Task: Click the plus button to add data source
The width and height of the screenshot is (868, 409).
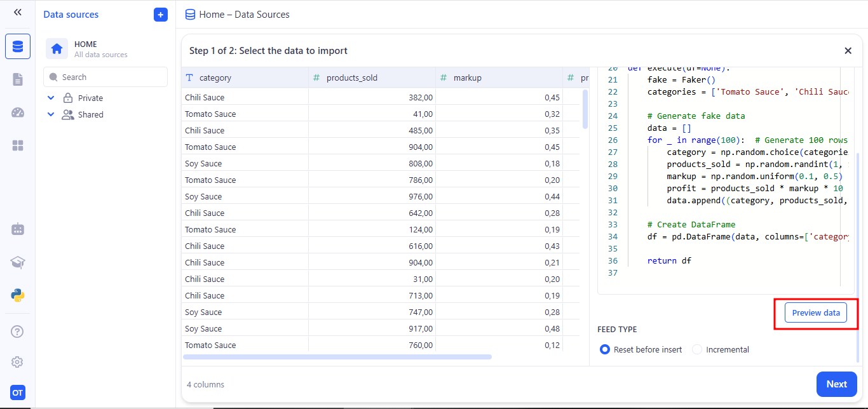Action: [161, 15]
